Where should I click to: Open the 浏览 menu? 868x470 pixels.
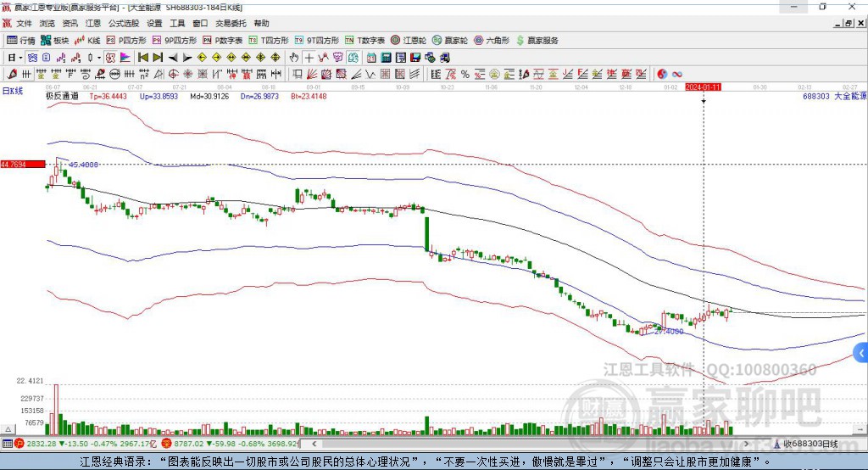click(47, 23)
